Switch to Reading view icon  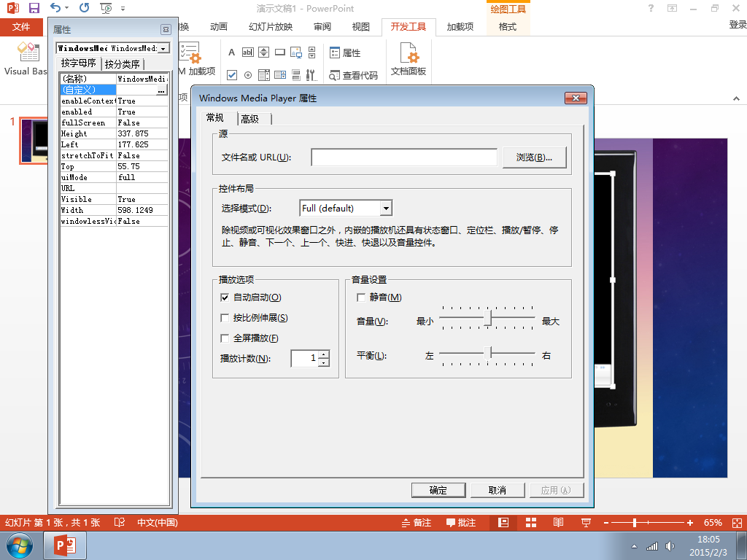pyautogui.click(x=558, y=523)
